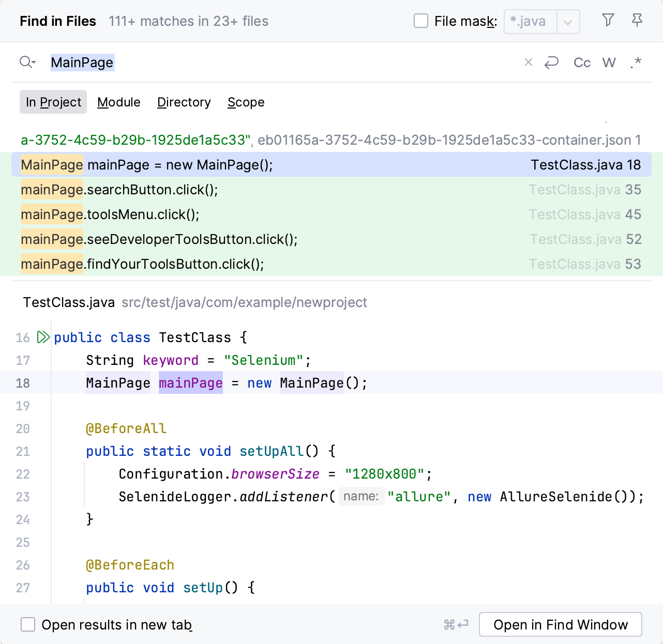Click the run gutter icon at line 16
Screen dimensions: 663x644
tap(43, 338)
